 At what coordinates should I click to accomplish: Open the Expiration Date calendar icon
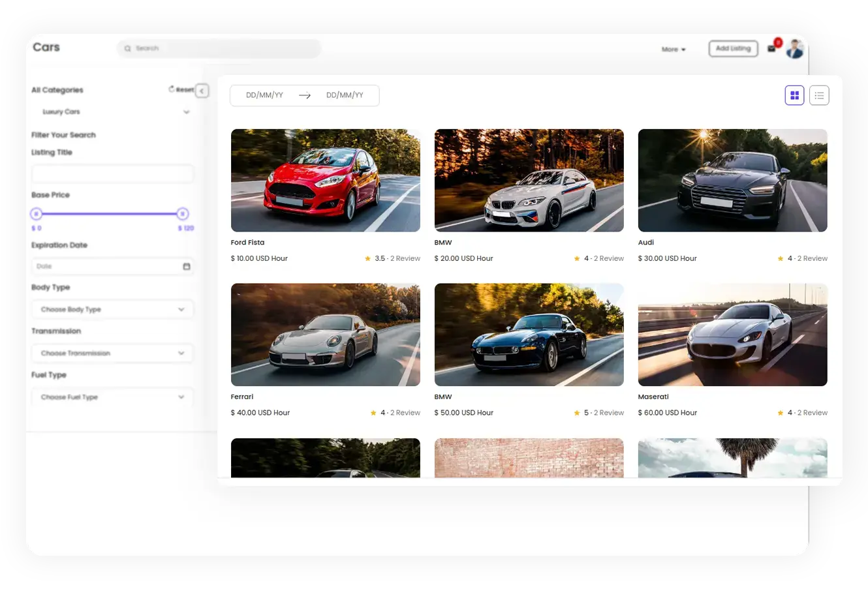pyautogui.click(x=187, y=266)
